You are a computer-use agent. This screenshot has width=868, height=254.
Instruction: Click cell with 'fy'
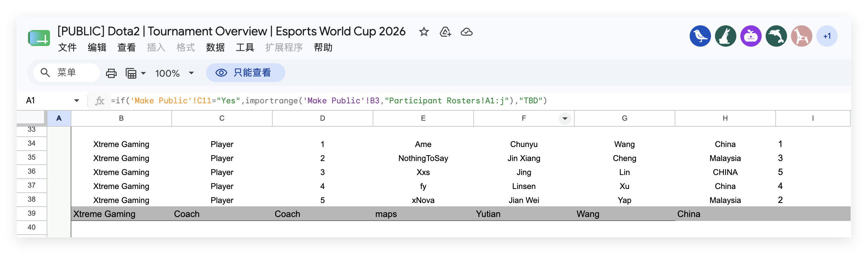423,186
